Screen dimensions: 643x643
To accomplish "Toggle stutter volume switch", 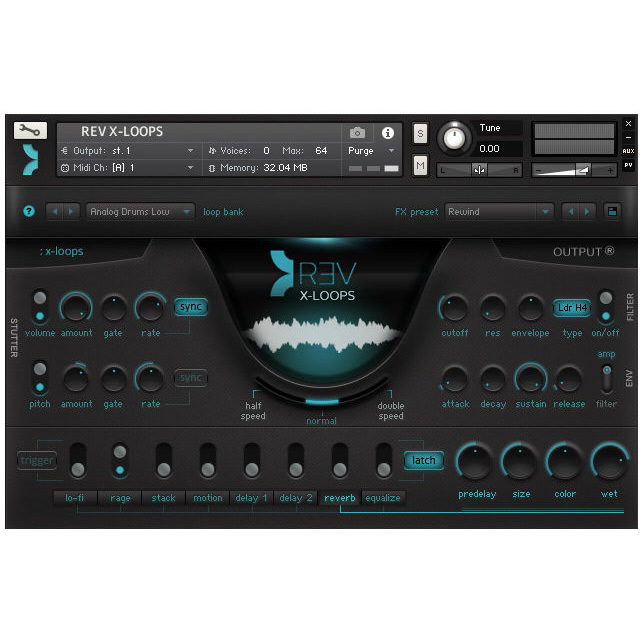I will (x=40, y=307).
